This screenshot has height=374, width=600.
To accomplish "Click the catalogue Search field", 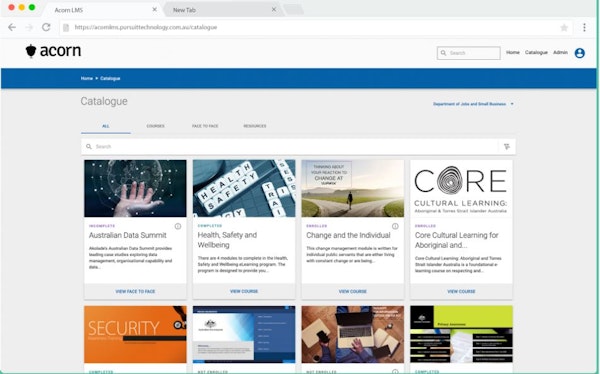I will tap(290, 147).
